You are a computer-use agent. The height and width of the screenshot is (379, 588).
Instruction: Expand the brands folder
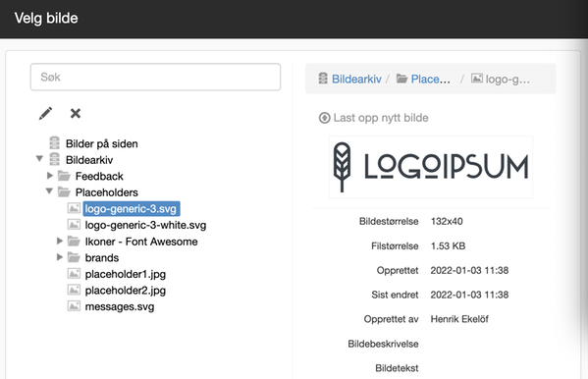(x=59, y=256)
